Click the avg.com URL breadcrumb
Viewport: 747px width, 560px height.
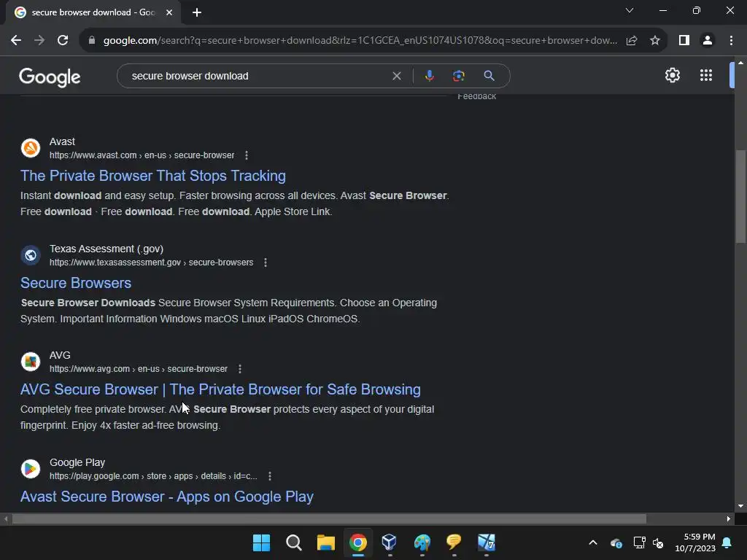pyautogui.click(x=139, y=369)
